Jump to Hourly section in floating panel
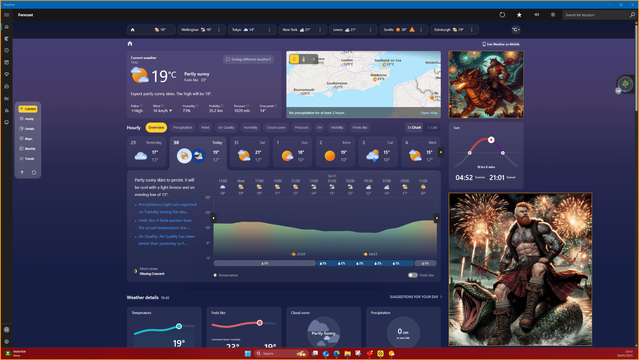The width and height of the screenshot is (639, 360). [27, 119]
